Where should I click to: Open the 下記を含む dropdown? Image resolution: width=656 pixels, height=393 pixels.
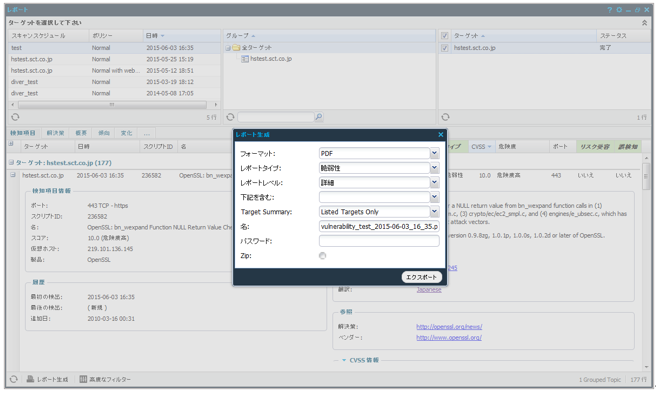pyautogui.click(x=435, y=197)
